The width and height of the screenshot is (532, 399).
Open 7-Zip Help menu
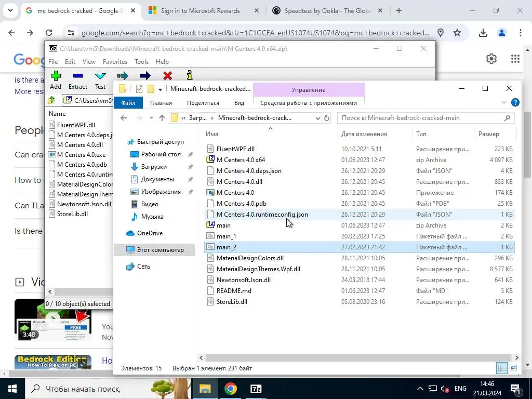click(x=162, y=62)
